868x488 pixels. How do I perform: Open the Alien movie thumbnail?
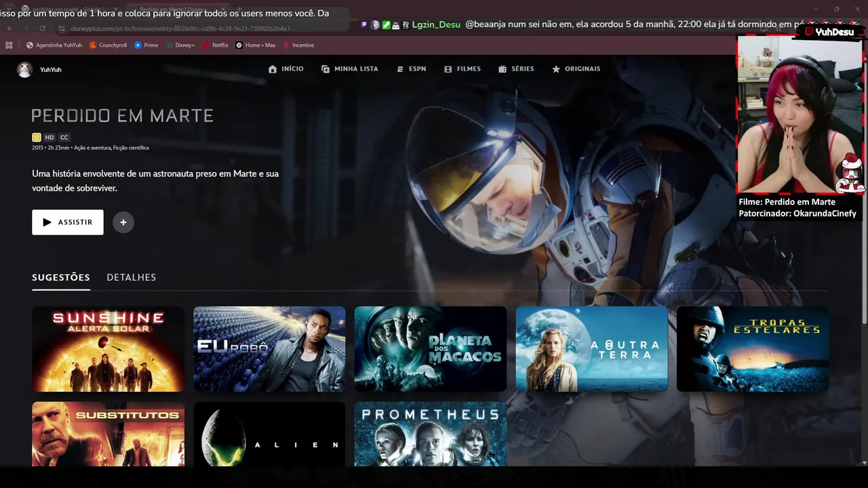(x=269, y=434)
